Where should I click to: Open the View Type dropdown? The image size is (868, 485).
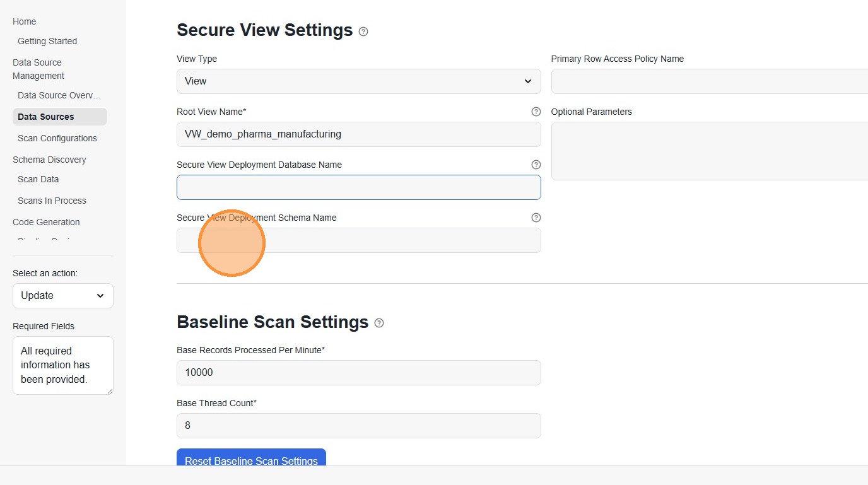pos(358,81)
